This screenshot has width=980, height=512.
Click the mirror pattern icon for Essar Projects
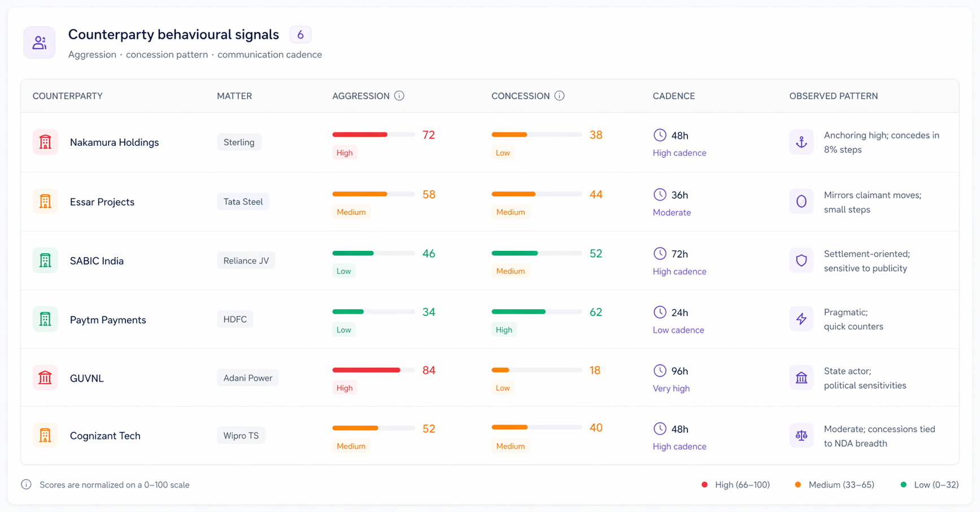[802, 202]
